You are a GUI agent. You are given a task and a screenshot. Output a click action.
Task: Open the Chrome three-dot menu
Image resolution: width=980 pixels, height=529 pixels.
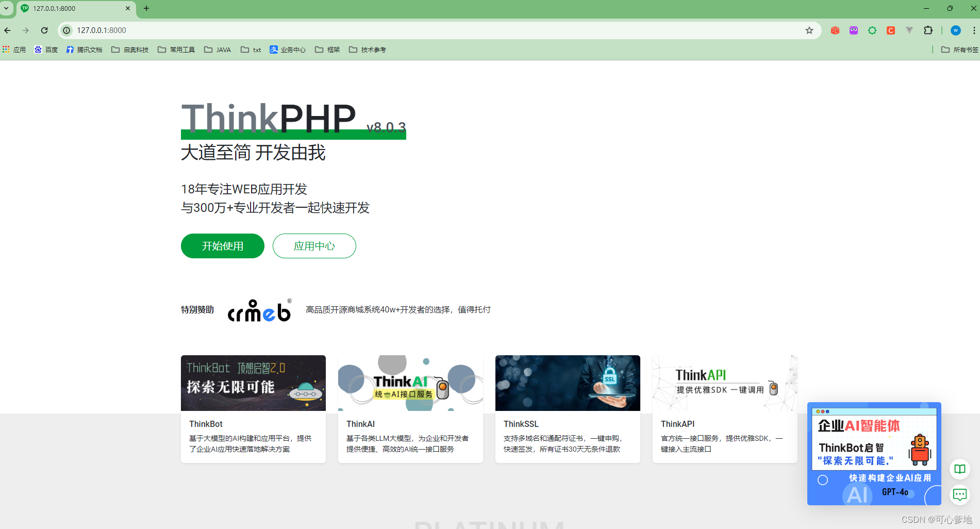(974, 30)
